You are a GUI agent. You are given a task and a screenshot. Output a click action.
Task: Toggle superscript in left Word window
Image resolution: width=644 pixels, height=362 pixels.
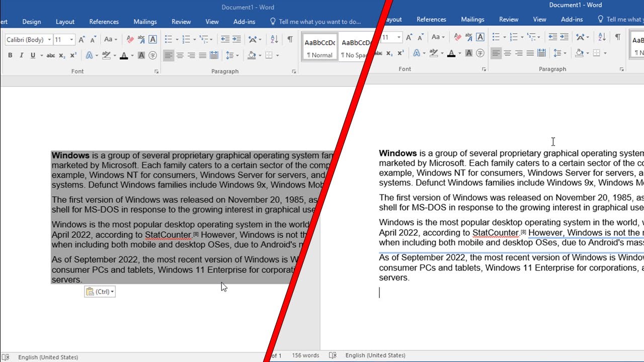click(x=73, y=55)
